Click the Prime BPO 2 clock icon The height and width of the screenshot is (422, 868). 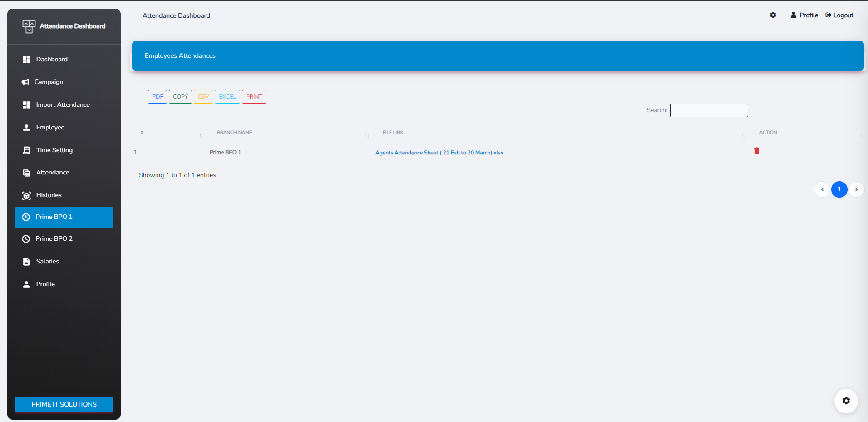click(x=26, y=239)
